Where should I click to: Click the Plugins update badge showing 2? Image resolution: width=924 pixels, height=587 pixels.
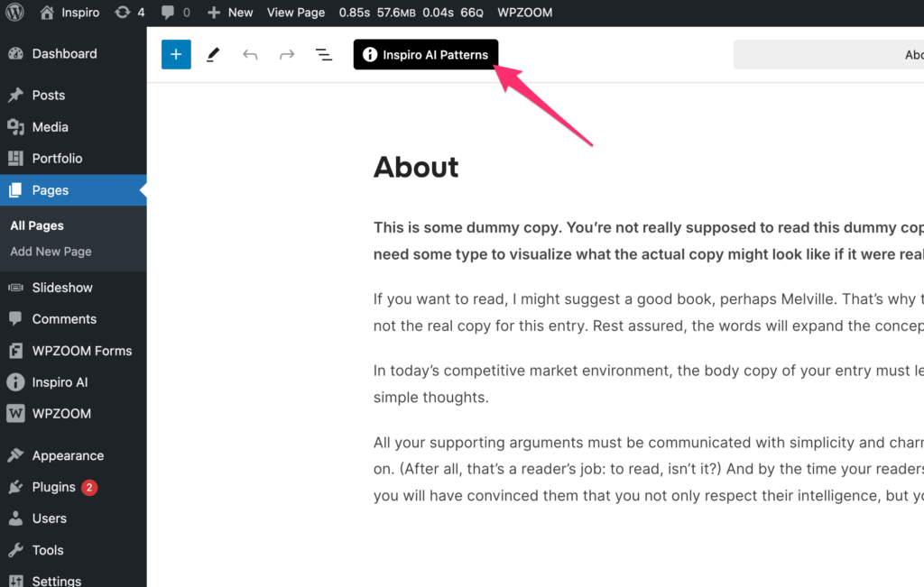pos(89,488)
